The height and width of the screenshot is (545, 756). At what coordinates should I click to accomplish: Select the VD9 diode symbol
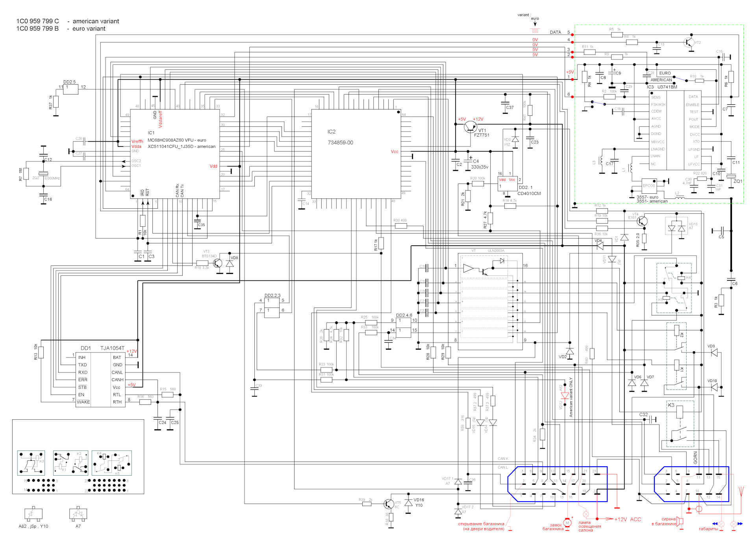[714, 352]
